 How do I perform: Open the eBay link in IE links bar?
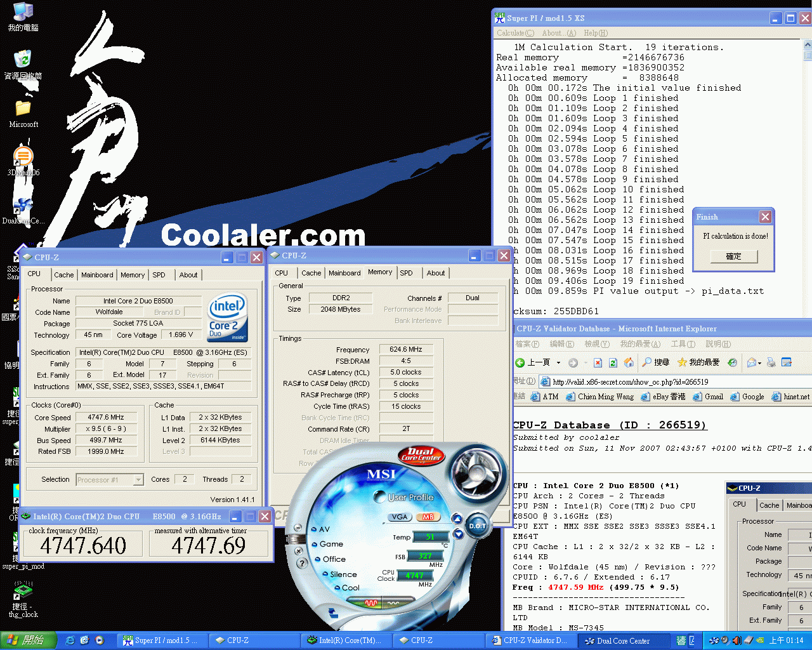[x=663, y=397]
